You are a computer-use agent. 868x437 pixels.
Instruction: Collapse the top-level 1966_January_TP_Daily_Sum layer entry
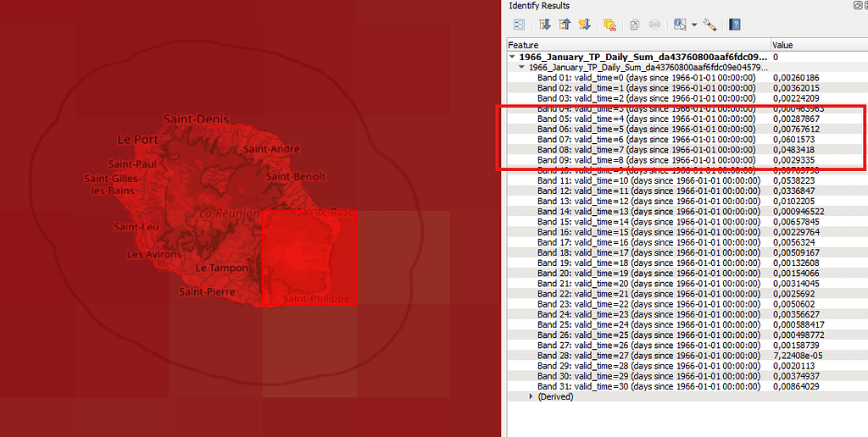[513, 57]
